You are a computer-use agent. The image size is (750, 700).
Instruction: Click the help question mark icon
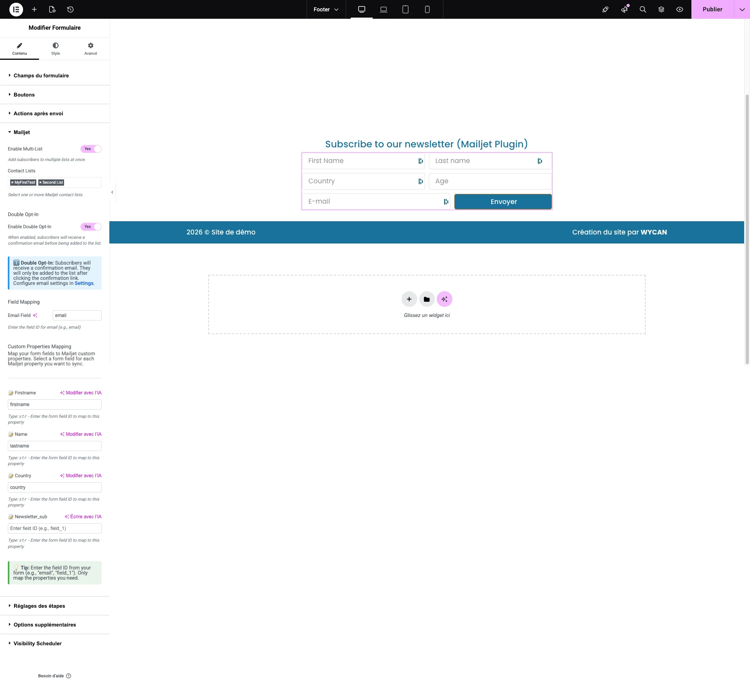click(x=69, y=676)
